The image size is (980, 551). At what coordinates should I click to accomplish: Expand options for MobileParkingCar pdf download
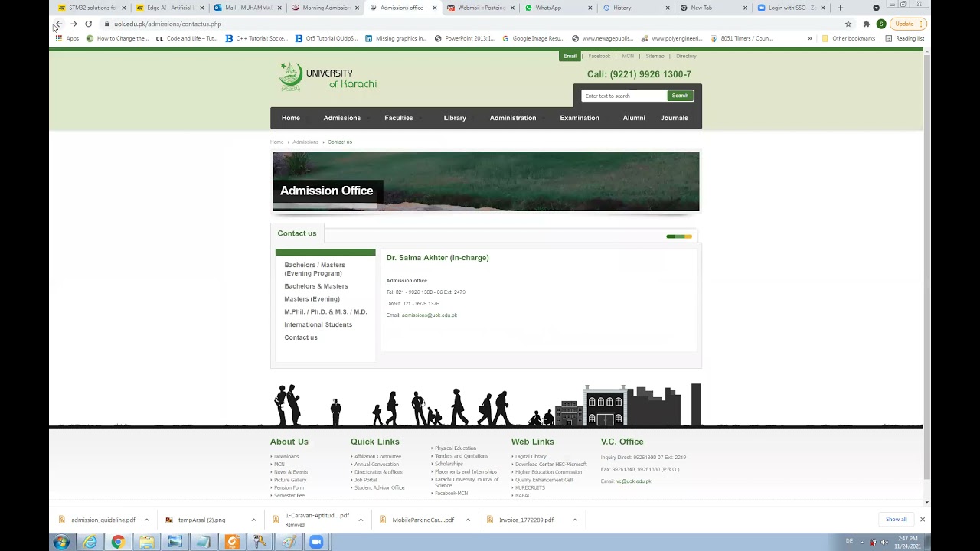[467, 520]
